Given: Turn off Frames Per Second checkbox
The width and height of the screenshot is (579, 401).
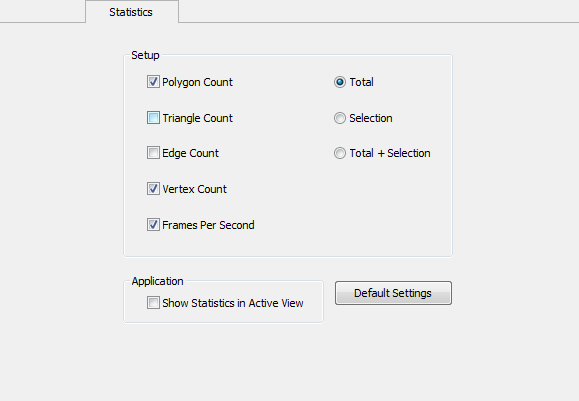Looking at the screenshot, I should [x=153, y=225].
